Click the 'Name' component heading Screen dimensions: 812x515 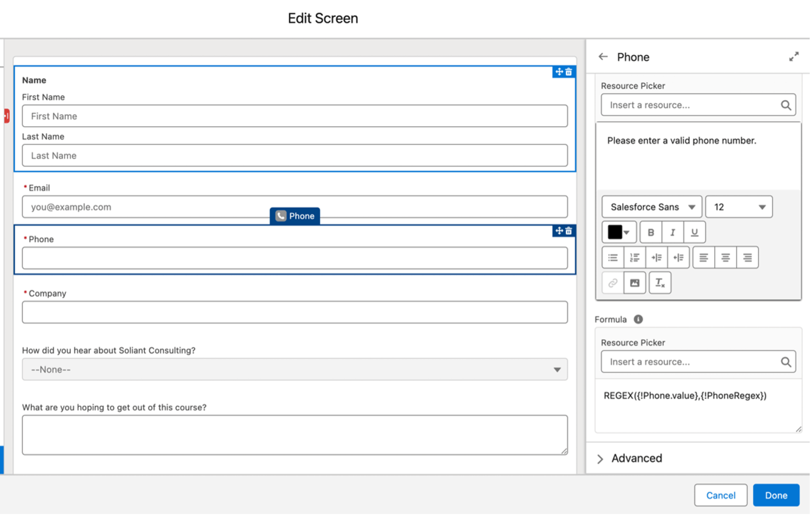click(34, 80)
